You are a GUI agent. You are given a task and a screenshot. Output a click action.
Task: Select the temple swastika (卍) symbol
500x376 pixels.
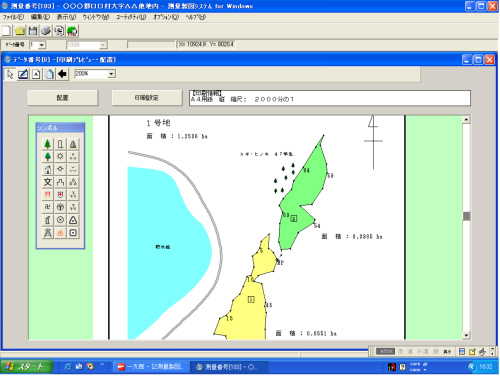point(48,207)
